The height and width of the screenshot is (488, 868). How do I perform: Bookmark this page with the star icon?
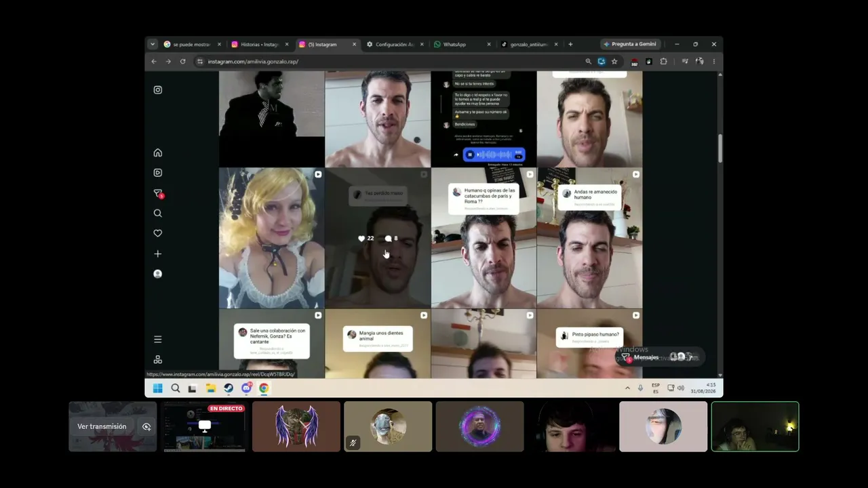coord(614,62)
